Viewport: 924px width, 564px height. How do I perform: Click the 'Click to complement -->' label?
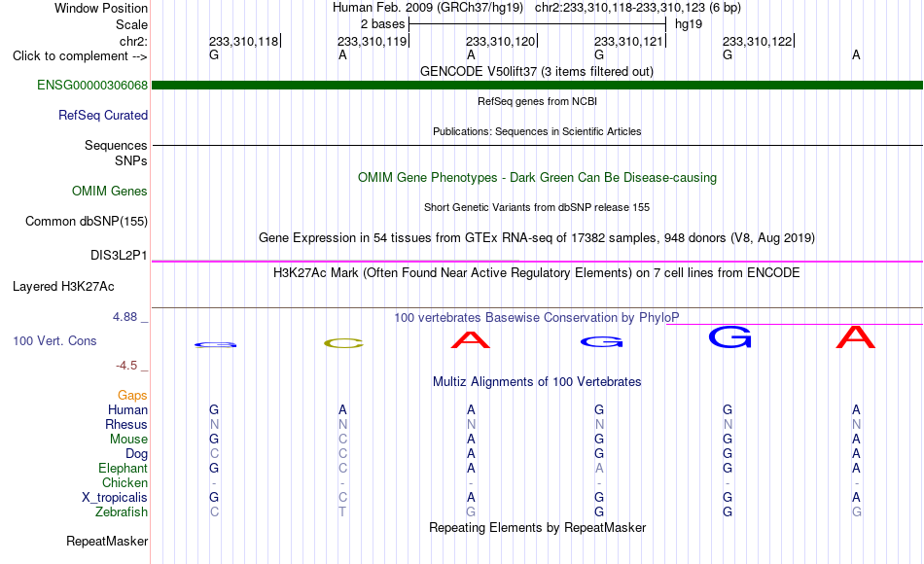[x=80, y=56]
